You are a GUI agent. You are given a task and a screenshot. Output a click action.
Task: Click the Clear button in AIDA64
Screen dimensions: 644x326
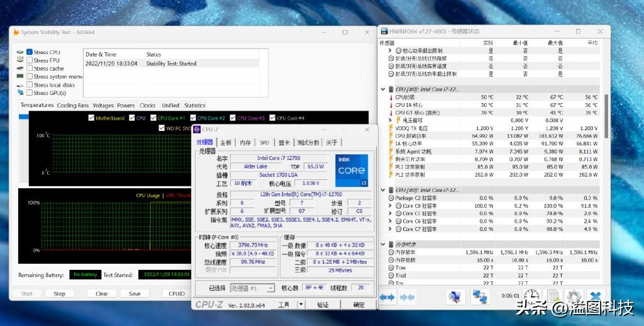102,293
